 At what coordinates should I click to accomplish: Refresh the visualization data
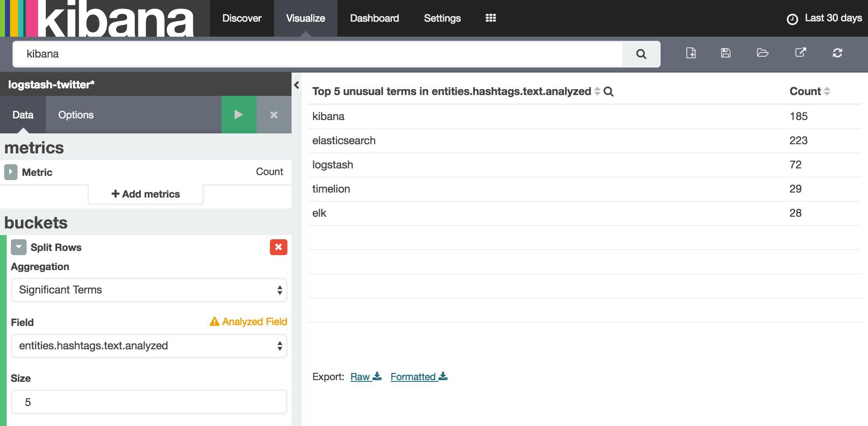[838, 53]
